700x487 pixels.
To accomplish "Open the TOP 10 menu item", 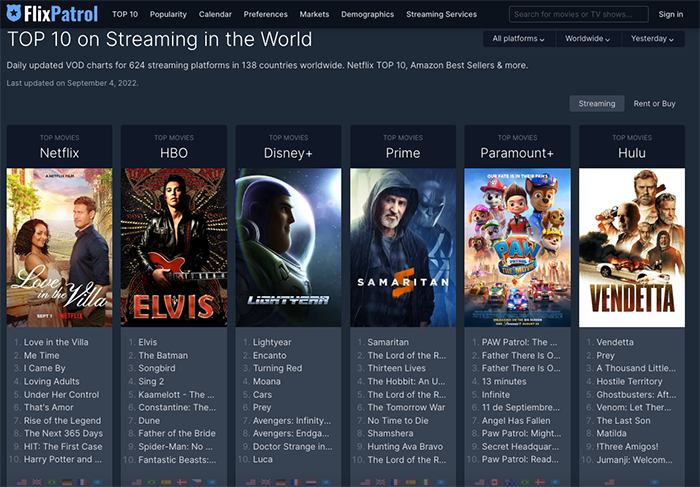I will click(125, 14).
